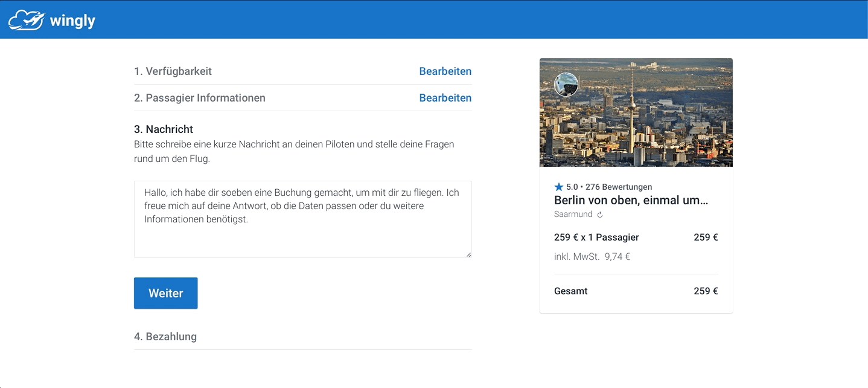Viewport: 868px width, 388px height.
Task: Click the "Gesamt" total price row
Action: click(570, 291)
